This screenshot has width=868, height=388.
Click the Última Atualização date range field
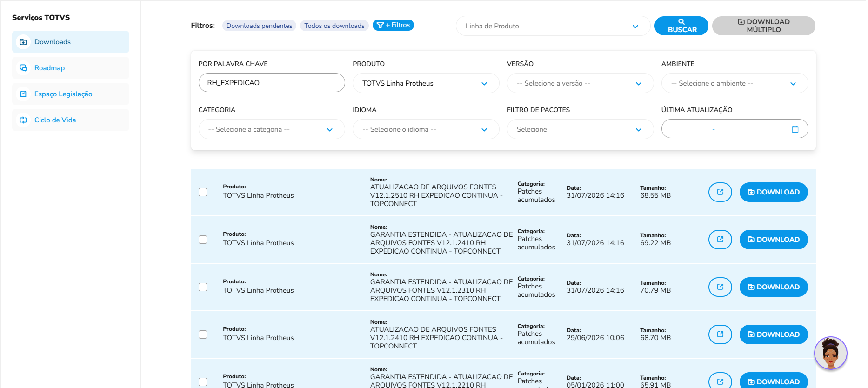pos(734,129)
